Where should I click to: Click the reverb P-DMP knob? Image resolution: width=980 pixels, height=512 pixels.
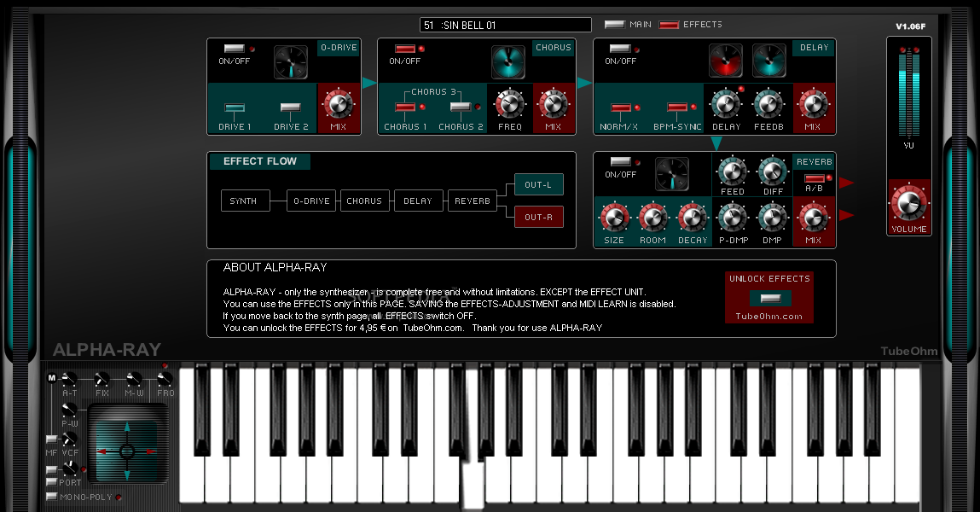pos(733,218)
